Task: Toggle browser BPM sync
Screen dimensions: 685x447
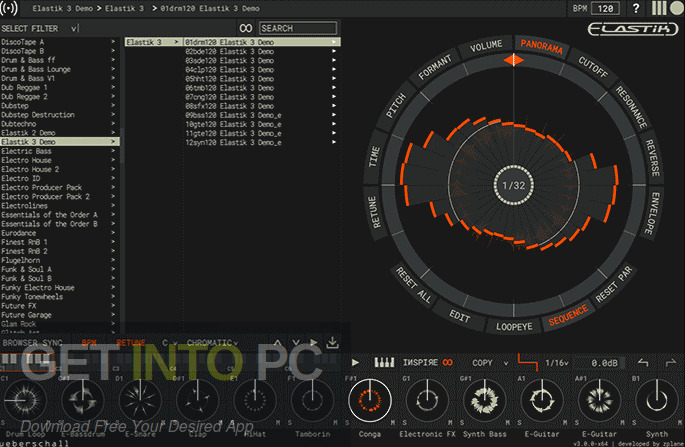Action: 89,343
